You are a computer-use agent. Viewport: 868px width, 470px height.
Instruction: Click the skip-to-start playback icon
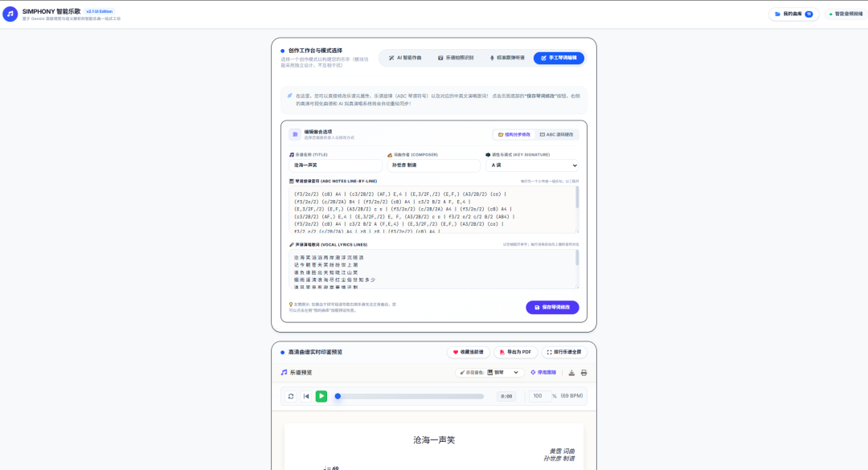point(306,396)
